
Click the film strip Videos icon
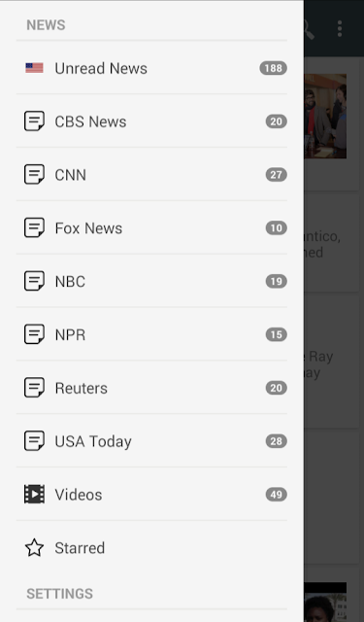[x=35, y=495]
